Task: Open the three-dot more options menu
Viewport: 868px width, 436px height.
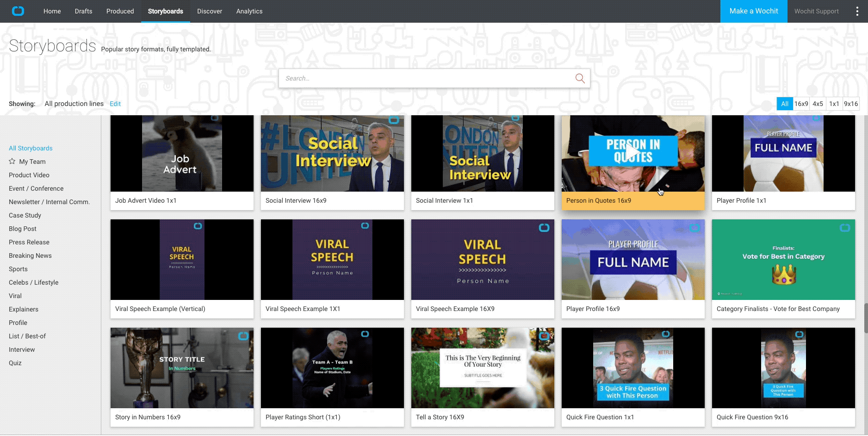Action: tap(857, 11)
